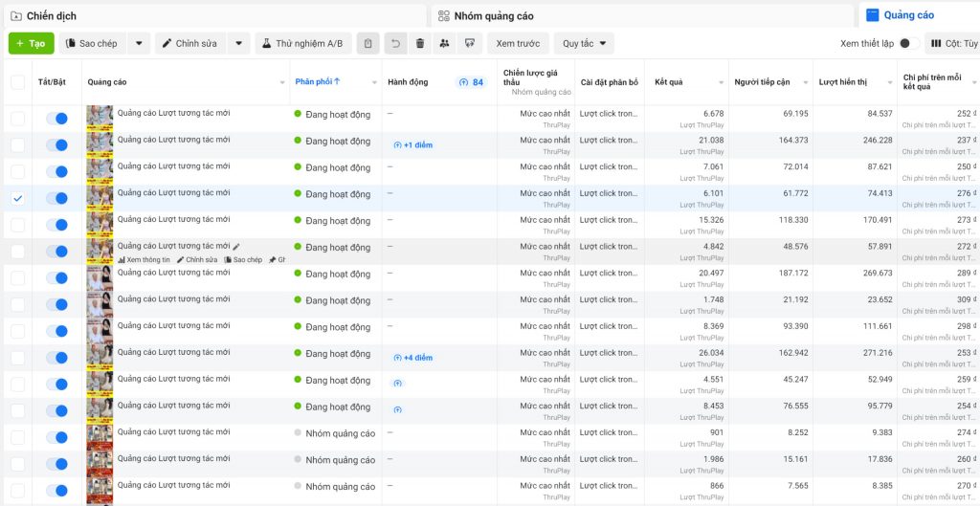Screen dimensions: 980x506
Task: Click recommendation arrow icon in row with 8.453 results
Action: (x=398, y=410)
